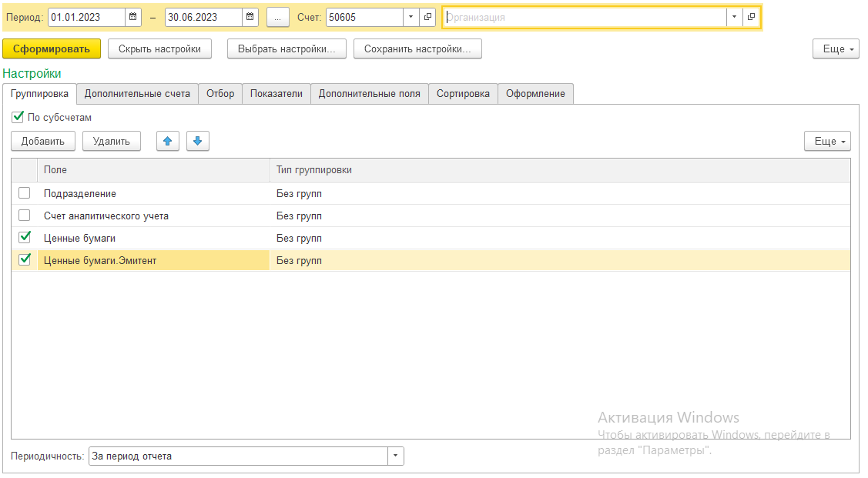Switch to the 'Отбор' tab

(x=220, y=94)
